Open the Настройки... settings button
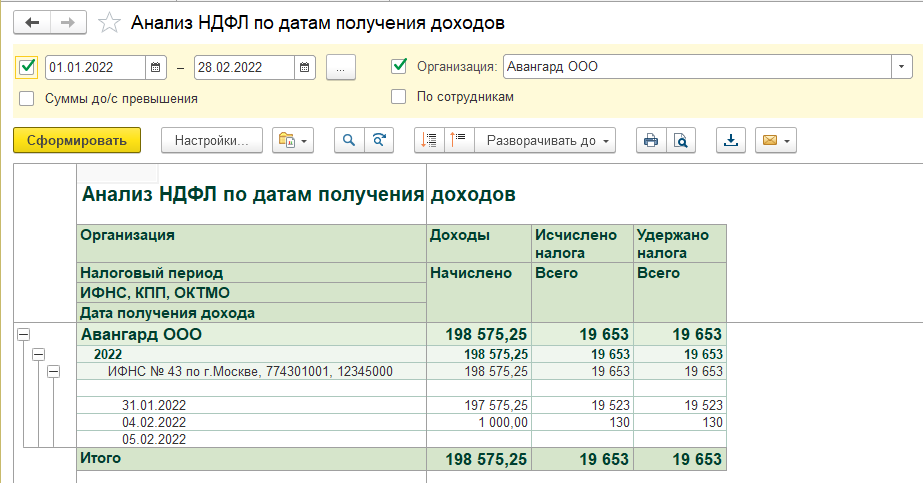Viewport: 923px width, 483px height. point(212,141)
